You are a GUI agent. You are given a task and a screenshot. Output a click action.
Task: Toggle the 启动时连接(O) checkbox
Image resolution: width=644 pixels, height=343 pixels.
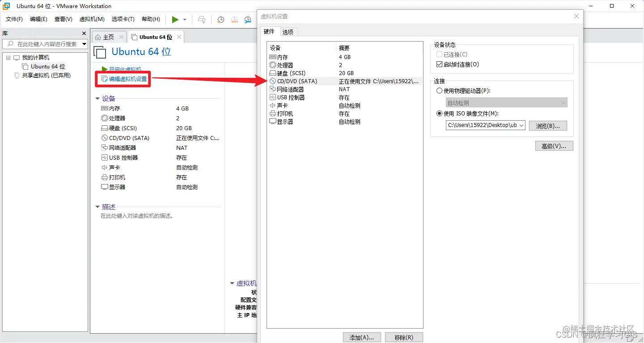pos(439,64)
